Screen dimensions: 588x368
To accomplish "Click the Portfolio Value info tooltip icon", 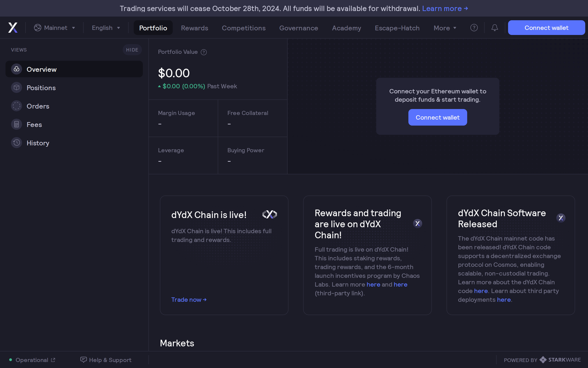I will 204,52.
